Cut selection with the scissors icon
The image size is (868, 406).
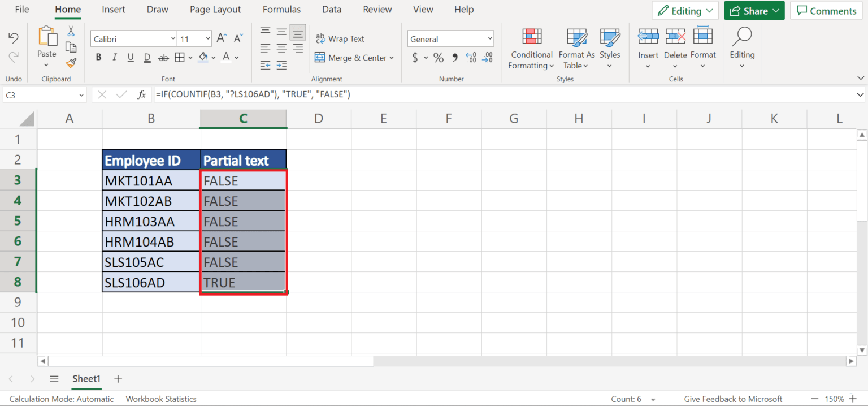tap(71, 31)
